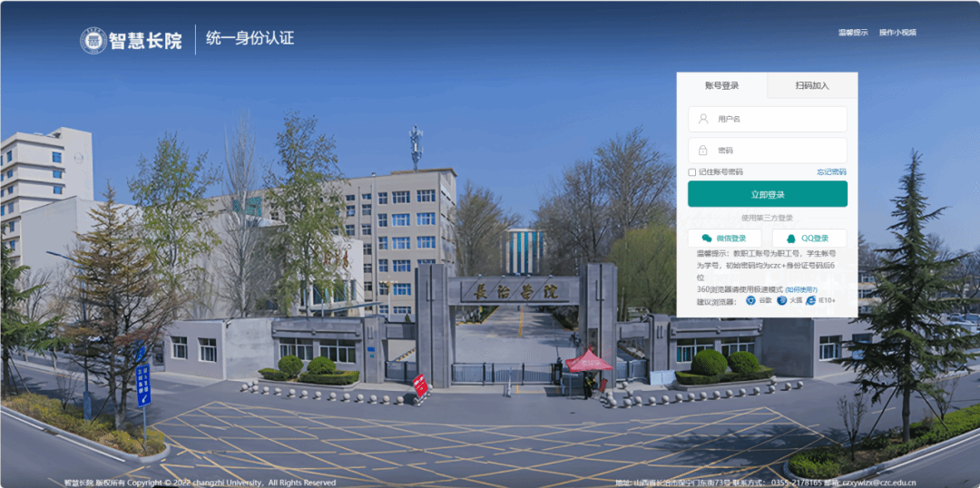980x488 pixels.
Task: Click the 微信登录 button
Action: click(724, 238)
